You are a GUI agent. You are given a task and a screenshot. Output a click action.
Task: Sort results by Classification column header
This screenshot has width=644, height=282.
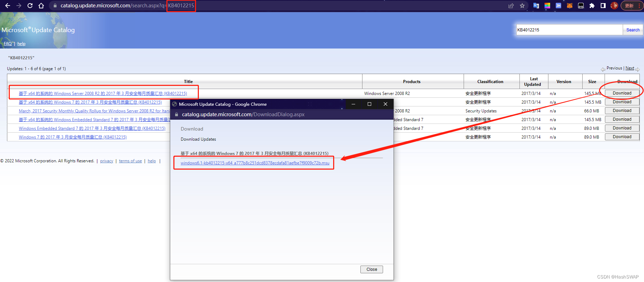490,82
